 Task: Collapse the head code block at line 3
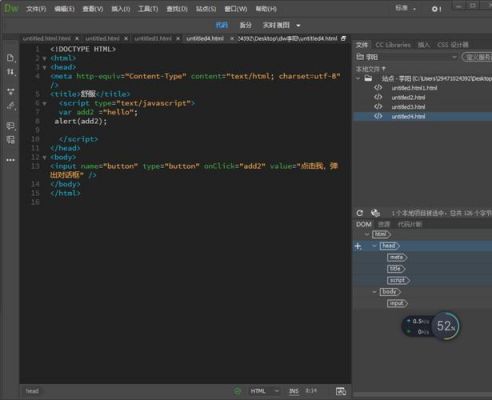click(44, 68)
